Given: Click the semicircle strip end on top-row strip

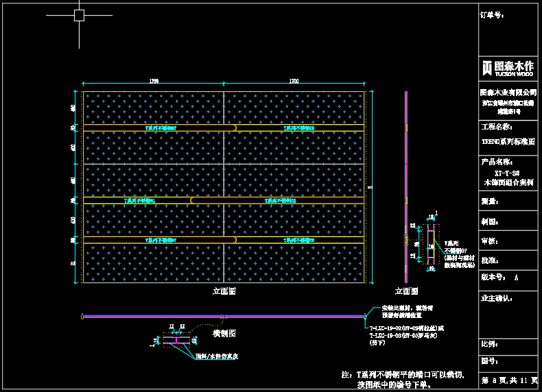Looking at the screenshot, I should click(x=235, y=127).
